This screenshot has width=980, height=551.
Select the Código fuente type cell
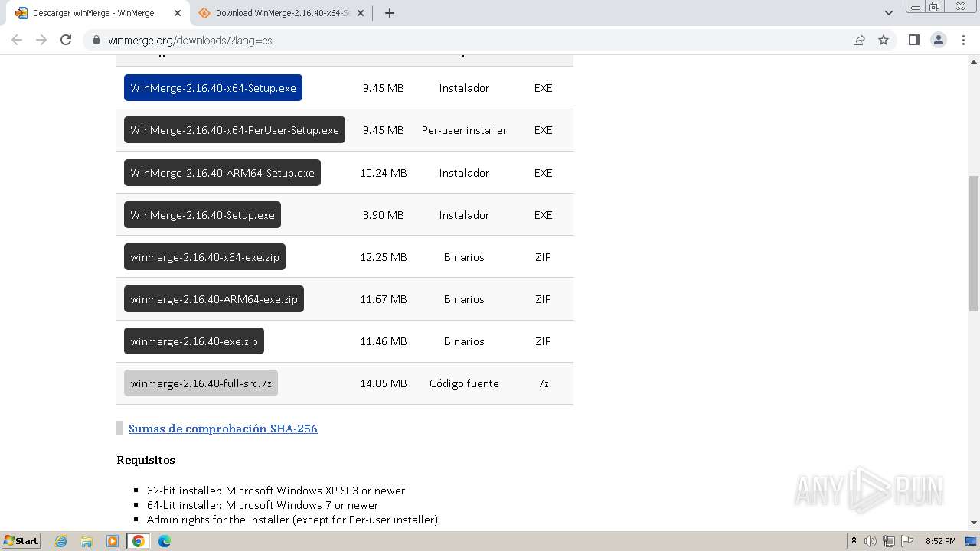pyautogui.click(x=464, y=383)
